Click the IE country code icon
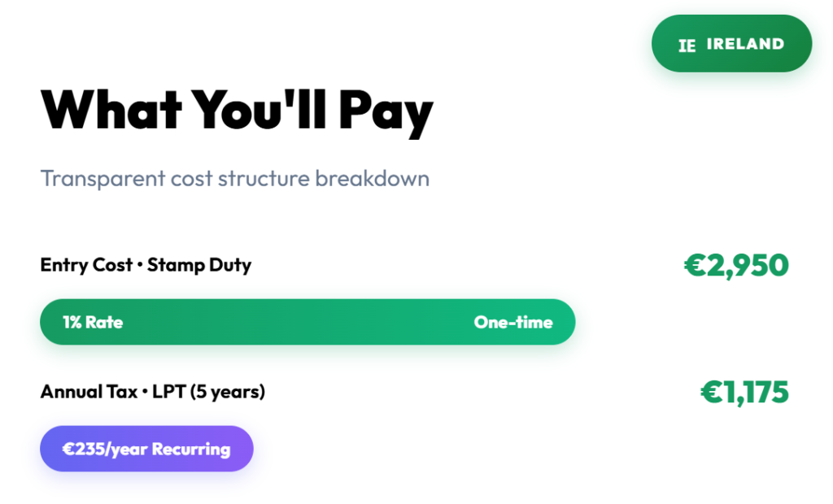 pyautogui.click(x=687, y=45)
